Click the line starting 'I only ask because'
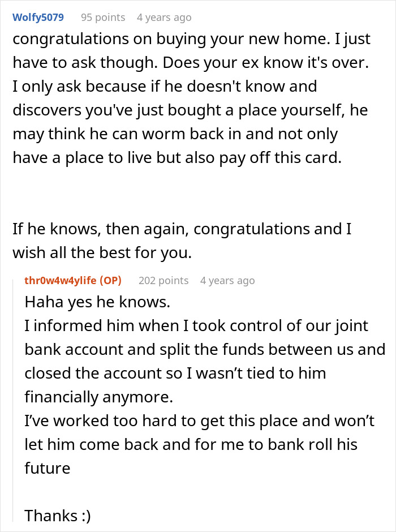 165,87
